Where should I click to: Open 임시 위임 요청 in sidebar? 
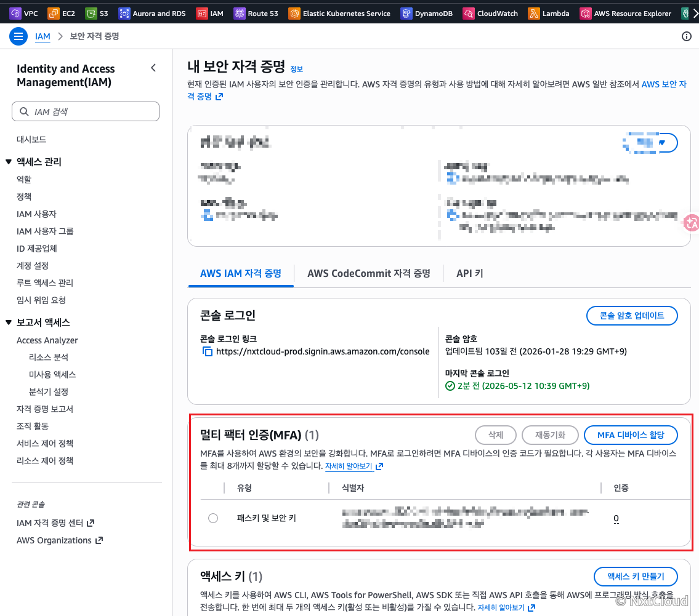point(41,300)
